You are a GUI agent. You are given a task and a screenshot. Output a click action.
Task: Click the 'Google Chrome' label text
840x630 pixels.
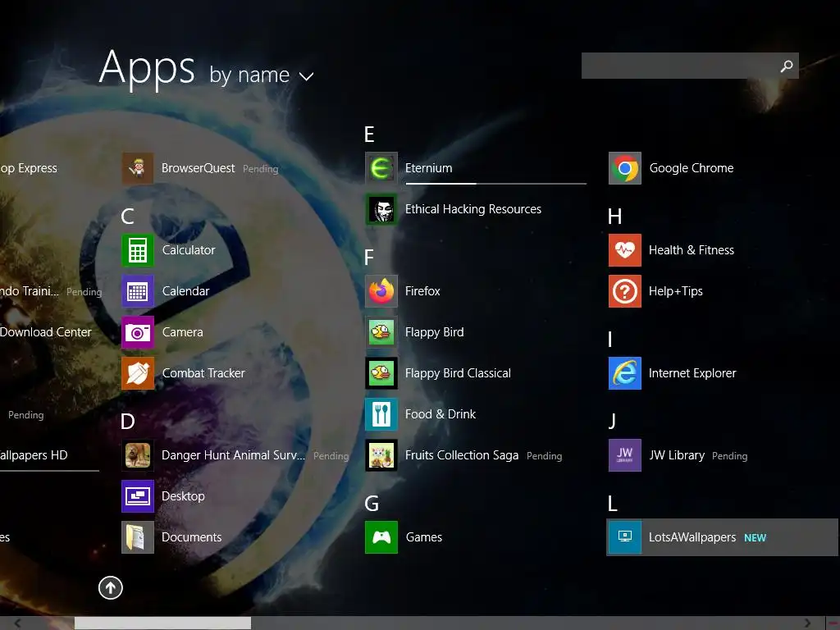pyautogui.click(x=691, y=168)
